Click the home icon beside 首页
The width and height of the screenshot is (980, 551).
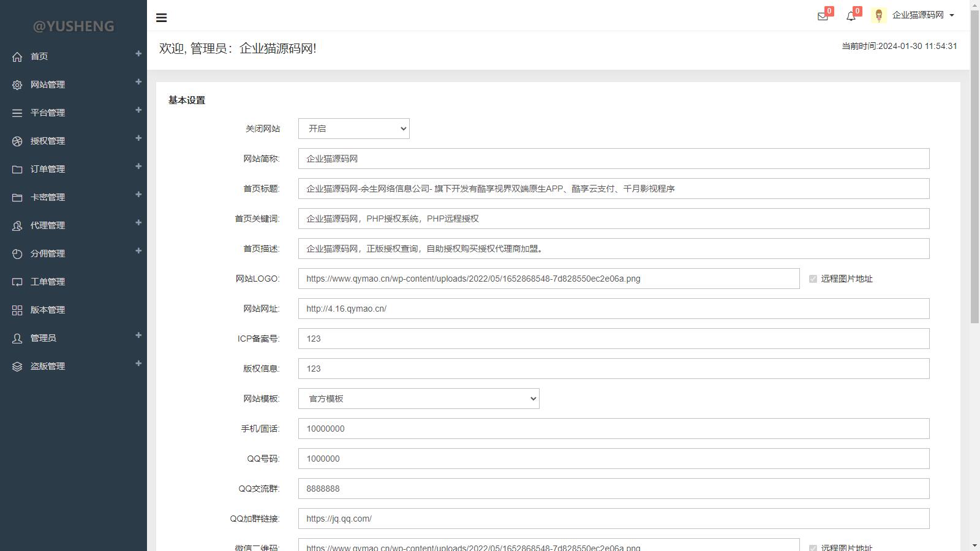click(17, 57)
